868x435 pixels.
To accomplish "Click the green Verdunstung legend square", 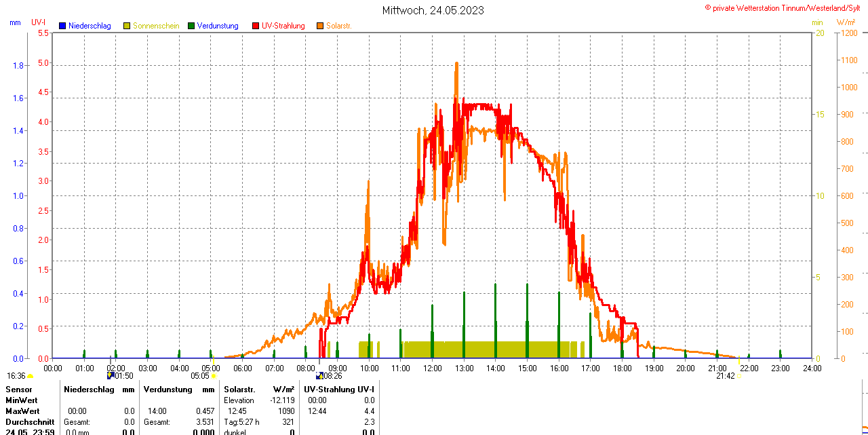I will (191, 26).
